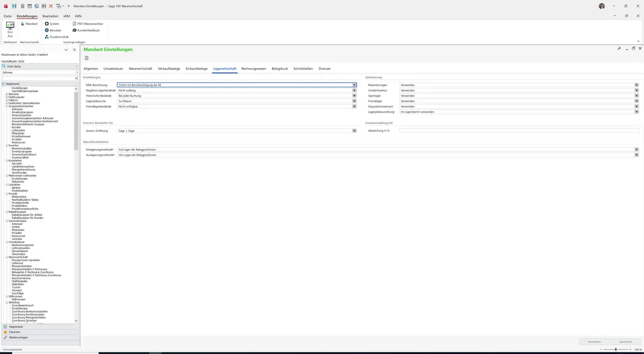
Task: Select Länderkennzeichen in the tree
Action: point(23,166)
